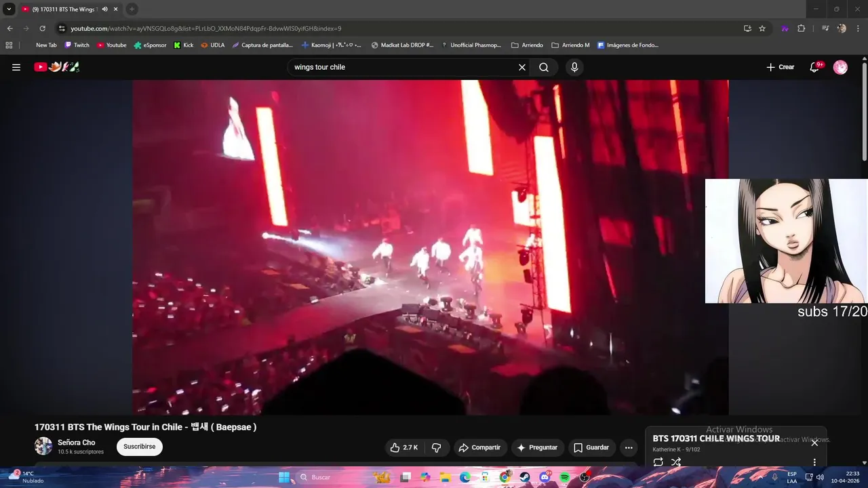
Task: Open a new browser tab
Action: click(132, 9)
